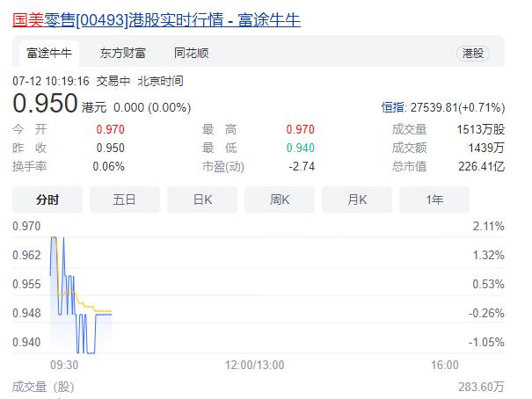This screenshot has height=399, width=532.
Task: Click the 港股 market badge
Action: coord(473,53)
